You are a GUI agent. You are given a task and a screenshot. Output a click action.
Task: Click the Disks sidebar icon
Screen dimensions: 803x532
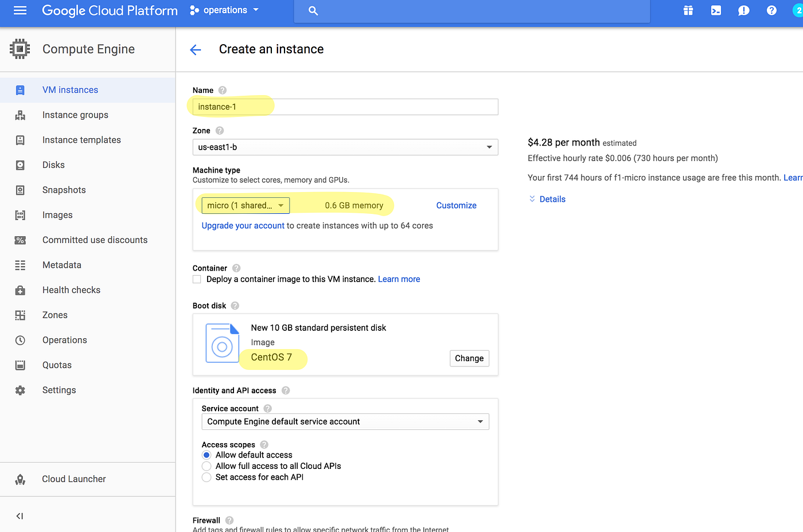(20, 165)
